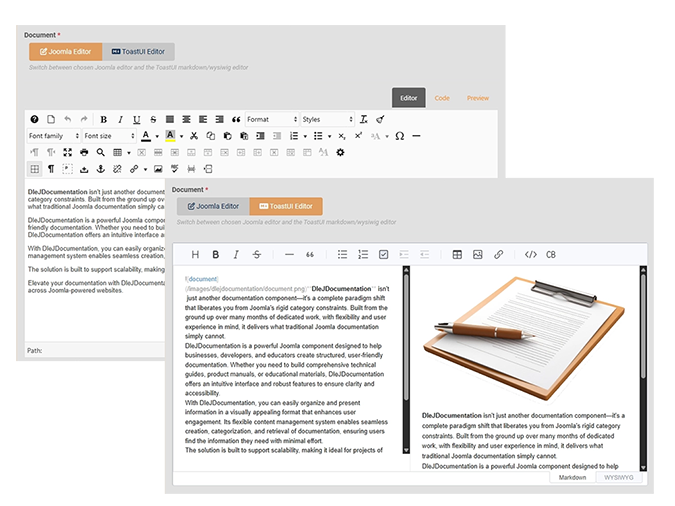Image resolution: width=675 pixels, height=506 pixels.
Task: Switch to ToastUI Editor in the upper toggle
Action: pos(139,51)
